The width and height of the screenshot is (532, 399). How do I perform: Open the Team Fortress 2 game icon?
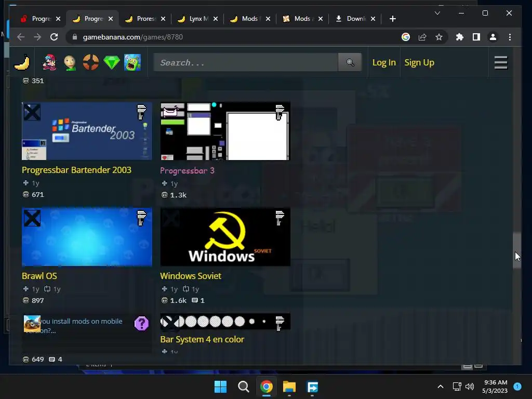coord(90,62)
